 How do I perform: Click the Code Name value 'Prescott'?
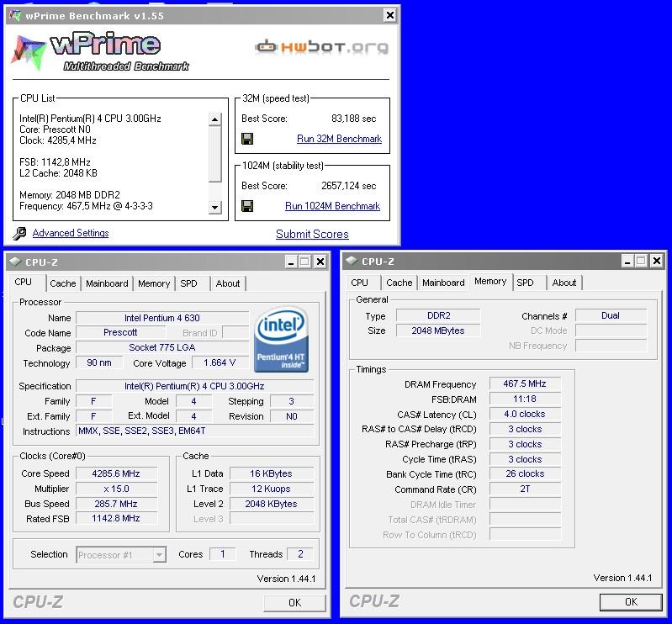(x=120, y=332)
